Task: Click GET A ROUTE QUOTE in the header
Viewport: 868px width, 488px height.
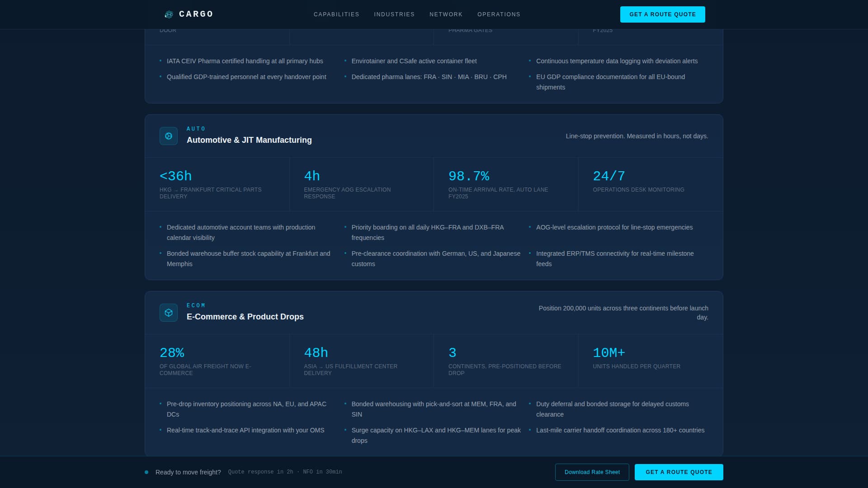Action: [662, 14]
